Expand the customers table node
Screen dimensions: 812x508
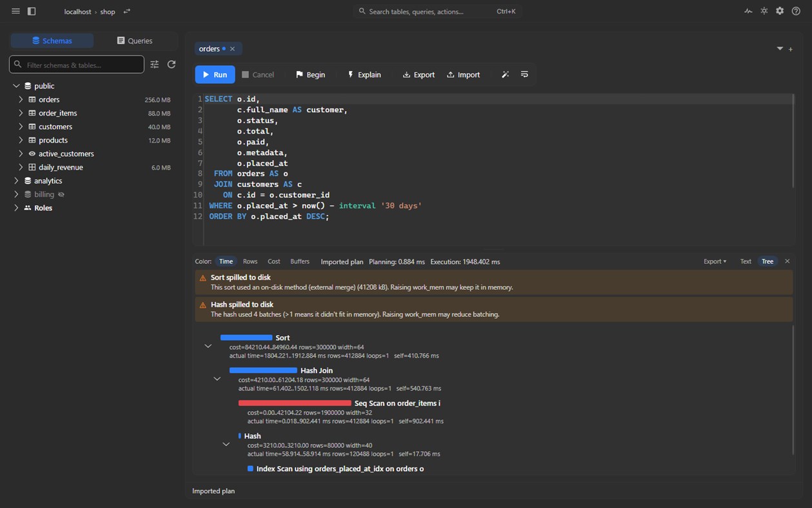click(x=21, y=127)
